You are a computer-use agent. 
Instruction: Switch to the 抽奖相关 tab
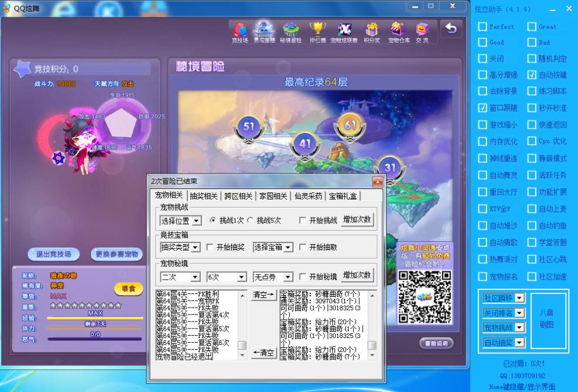(203, 196)
